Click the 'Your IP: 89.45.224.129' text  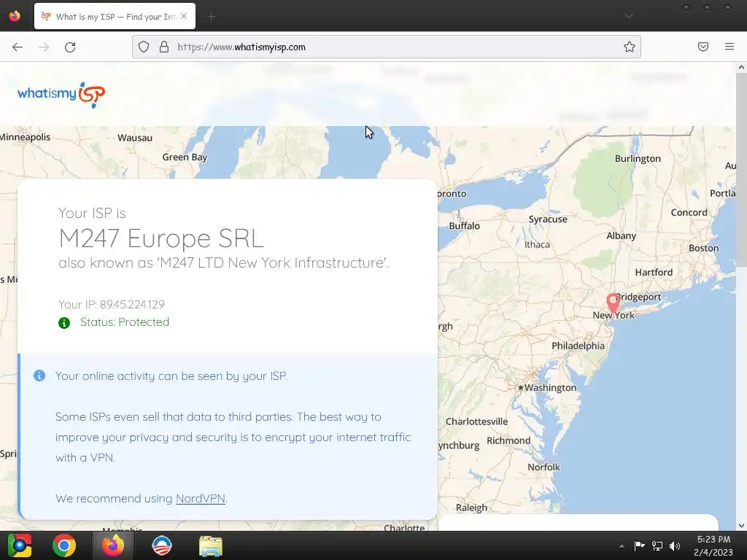tap(112, 304)
